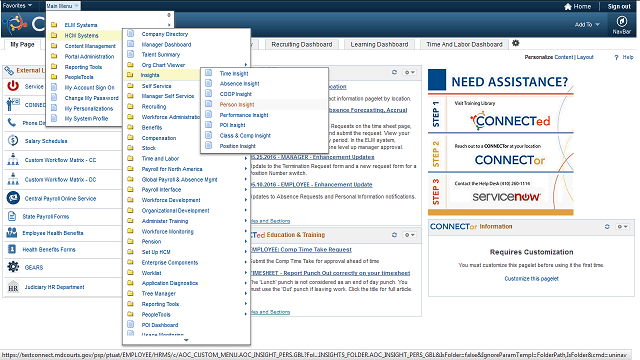Screen dimensions: 640x360
Task: Open dashboard tab settings gear icon
Action: click(x=516, y=43)
